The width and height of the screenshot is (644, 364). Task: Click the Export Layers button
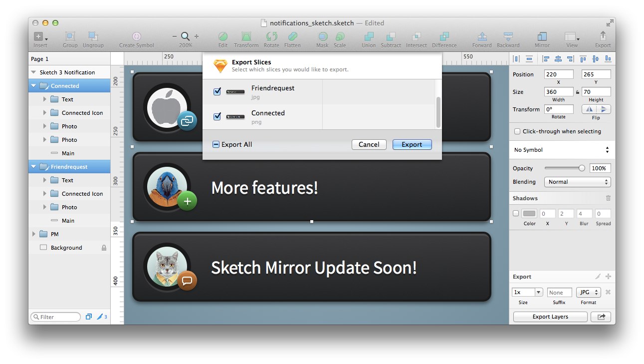pyautogui.click(x=550, y=317)
